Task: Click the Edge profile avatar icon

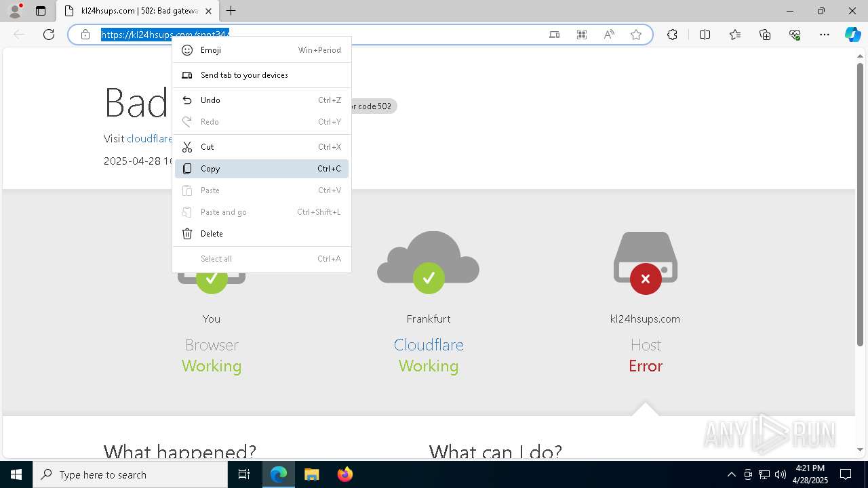Action: pos(15,11)
